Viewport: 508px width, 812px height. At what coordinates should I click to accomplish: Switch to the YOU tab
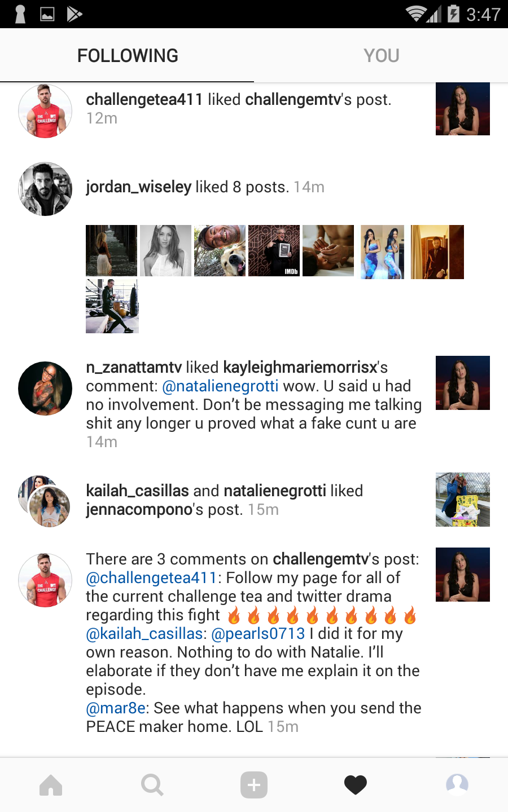point(382,55)
